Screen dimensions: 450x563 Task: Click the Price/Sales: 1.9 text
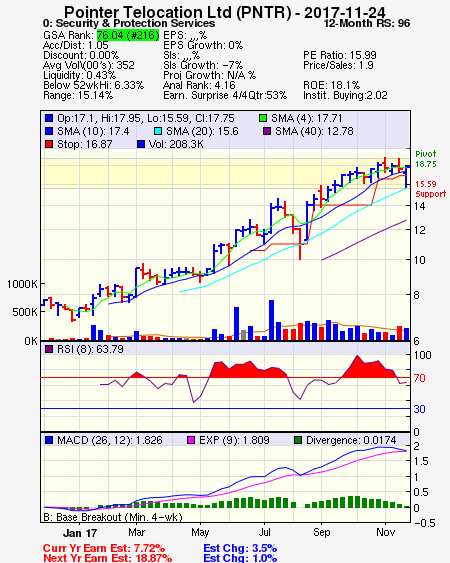pos(338,65)
